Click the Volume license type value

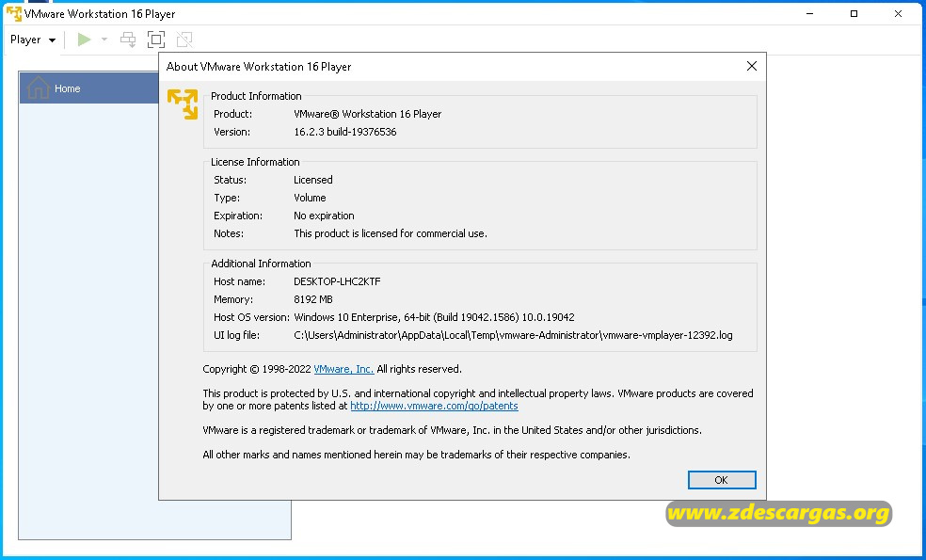[x=310, y=198]
